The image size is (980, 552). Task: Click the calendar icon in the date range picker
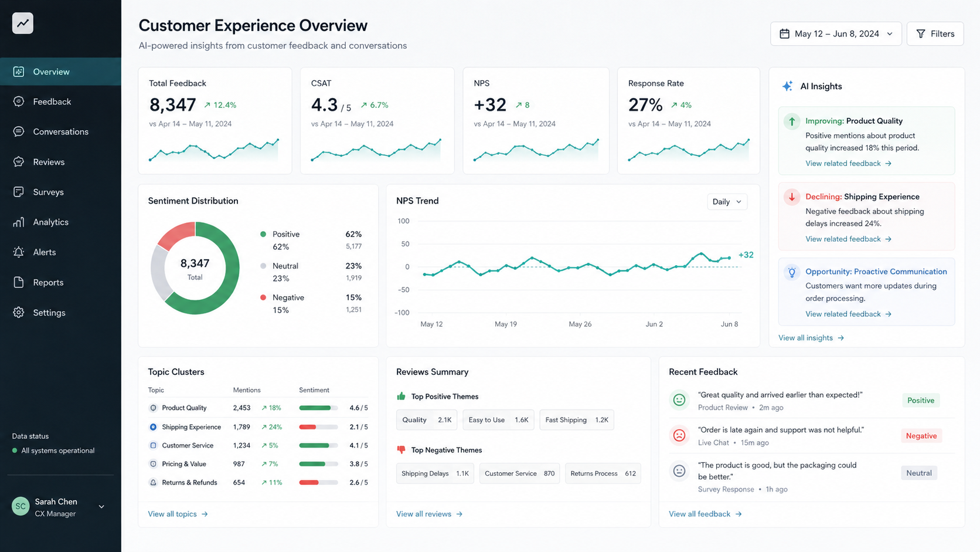[784, 34]
